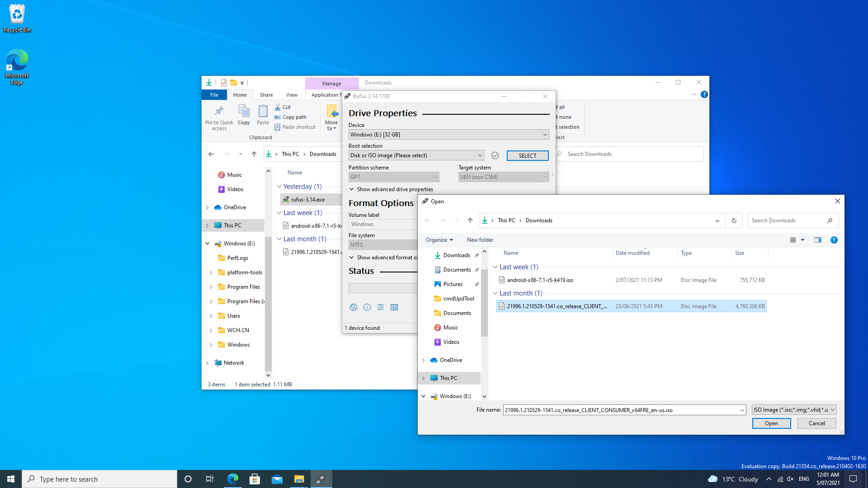Expand Show advanced format options

pos(383,258)
